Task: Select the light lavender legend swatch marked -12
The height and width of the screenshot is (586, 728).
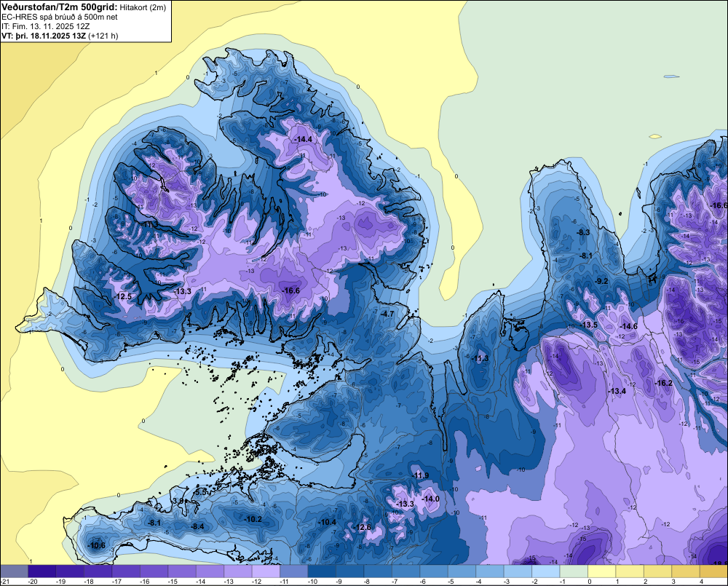Action: (x=266, y=571)
